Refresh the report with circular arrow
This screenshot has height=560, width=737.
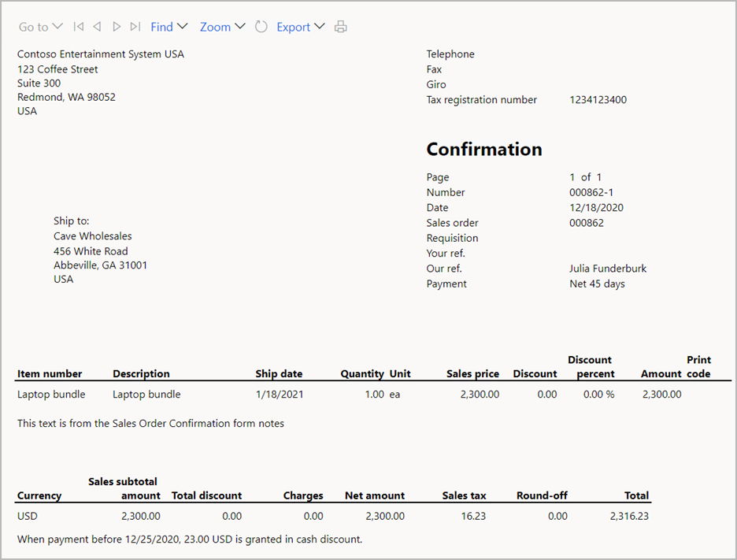tap(261, 27)
